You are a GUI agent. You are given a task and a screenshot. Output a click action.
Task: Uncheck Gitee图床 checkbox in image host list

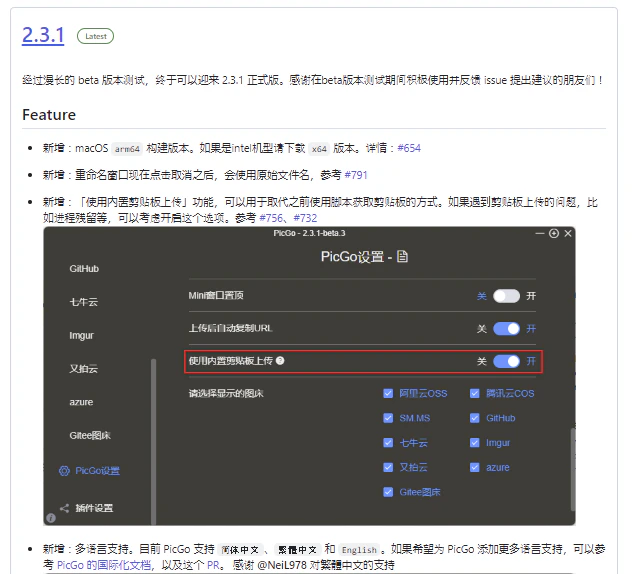(388, 492)
